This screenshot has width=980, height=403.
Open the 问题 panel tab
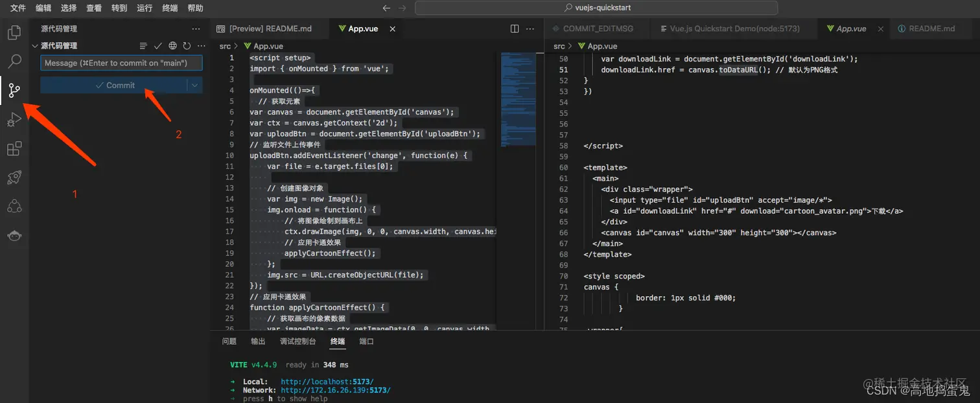(229, 341)
